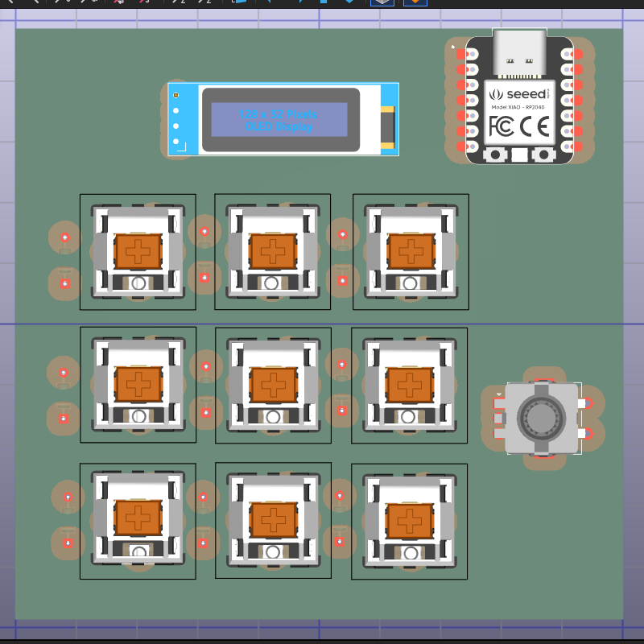Image resolution: width=644 pixels, height=644 pixels.
Task: Click the USB-C connector on the XIAO
Action: coord(519,53)
